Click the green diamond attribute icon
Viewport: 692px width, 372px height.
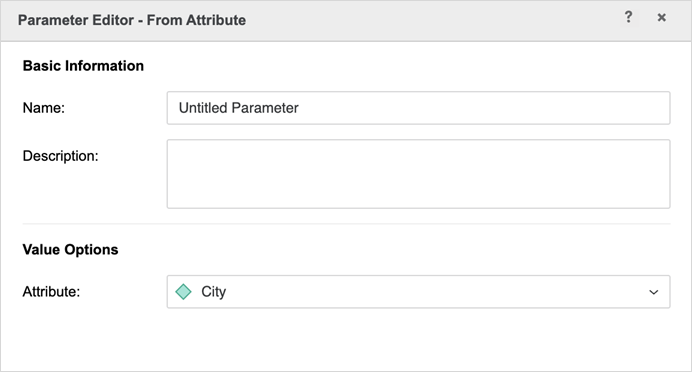point(183,292)
